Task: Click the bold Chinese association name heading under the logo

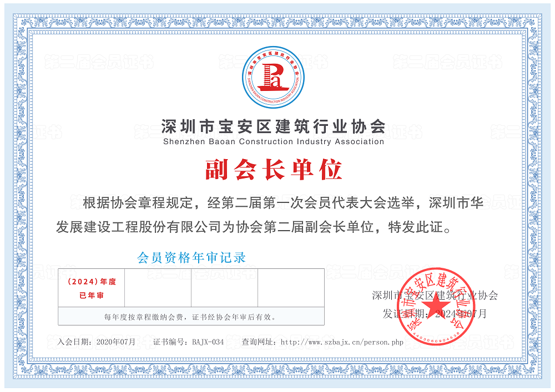Action: (274, 126)
